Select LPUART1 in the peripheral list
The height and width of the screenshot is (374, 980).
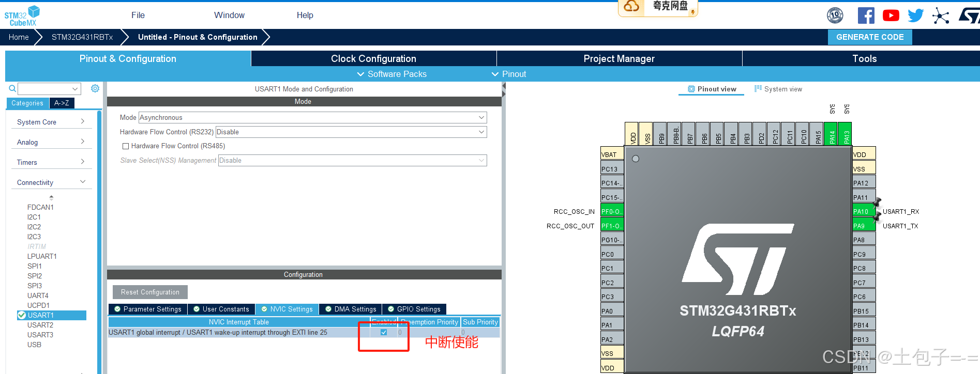click(42, 256)
